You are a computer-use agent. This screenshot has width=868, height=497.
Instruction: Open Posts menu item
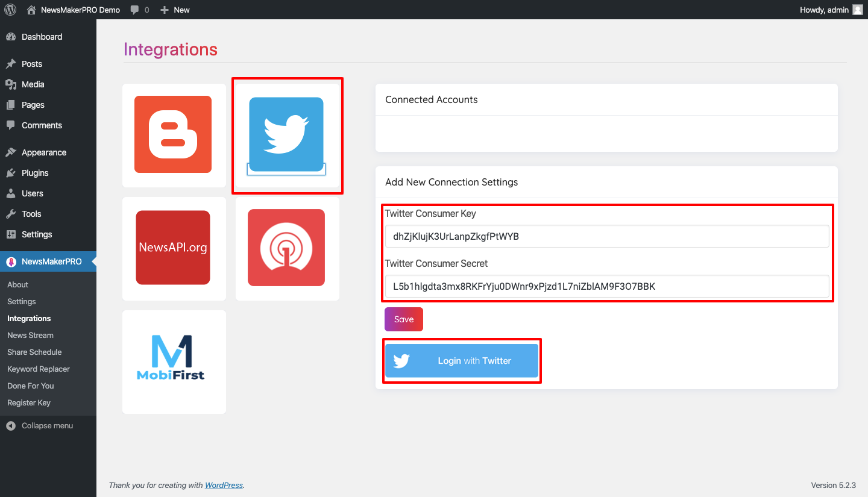(48, 64)
